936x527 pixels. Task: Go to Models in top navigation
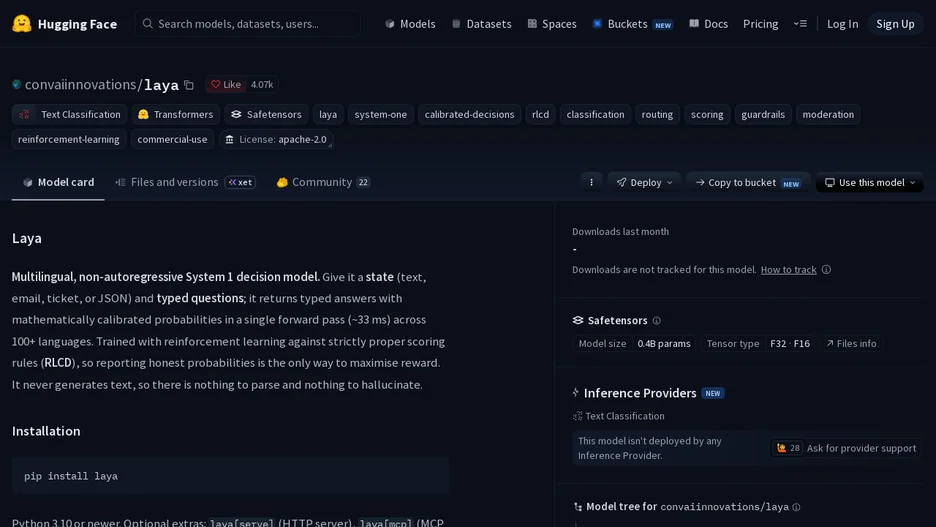click(410, 24)
